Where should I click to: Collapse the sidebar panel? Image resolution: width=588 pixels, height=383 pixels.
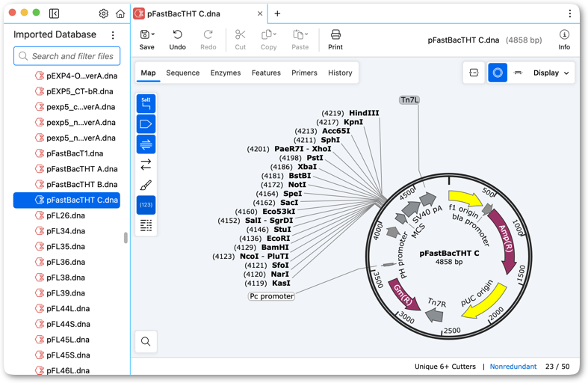coord(54,13)
